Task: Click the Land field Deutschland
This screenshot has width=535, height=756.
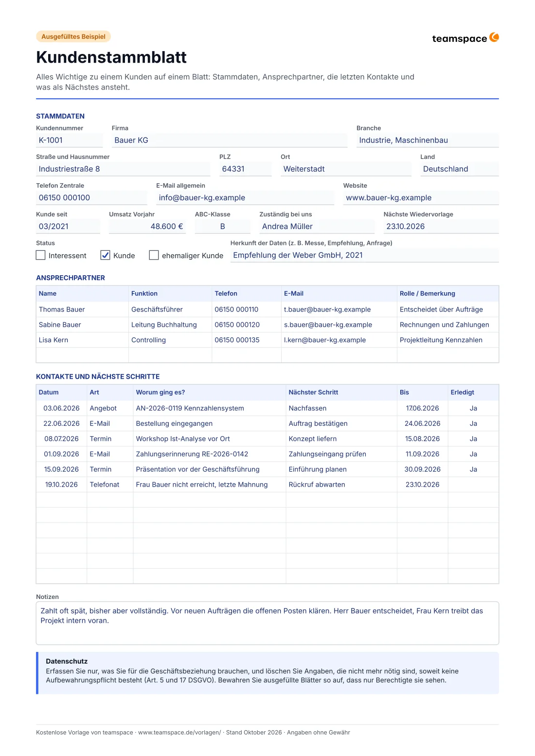Action: coord(460,169)
